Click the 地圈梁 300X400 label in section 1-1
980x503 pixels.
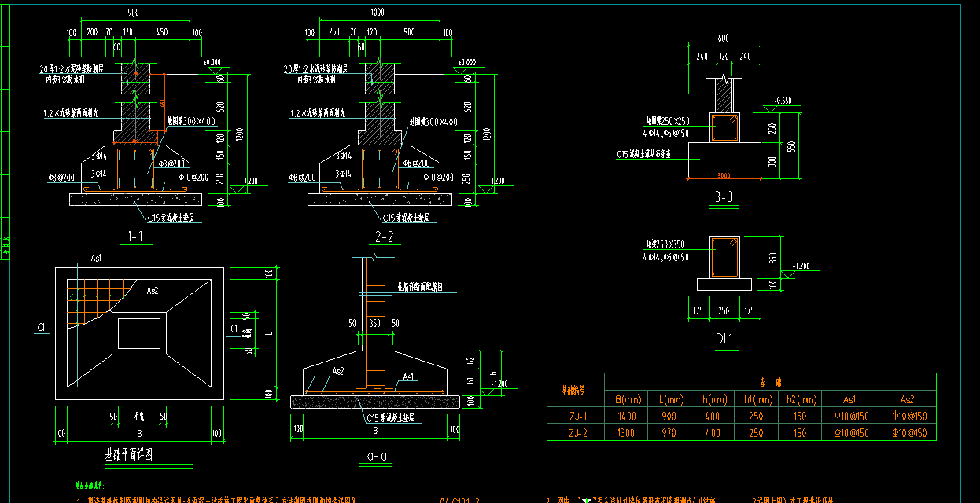pyautogui.click(x=191, y=122)
